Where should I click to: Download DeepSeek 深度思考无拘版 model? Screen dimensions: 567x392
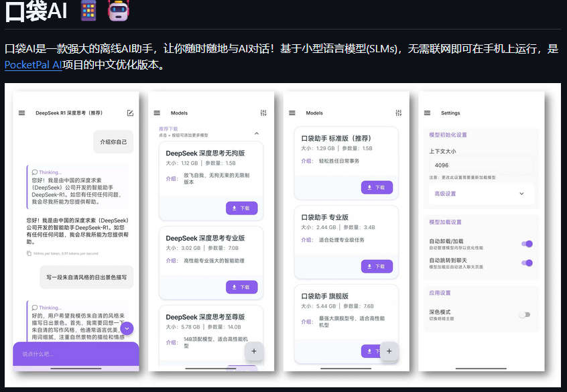pyautogui.click(x=241, y=208)
